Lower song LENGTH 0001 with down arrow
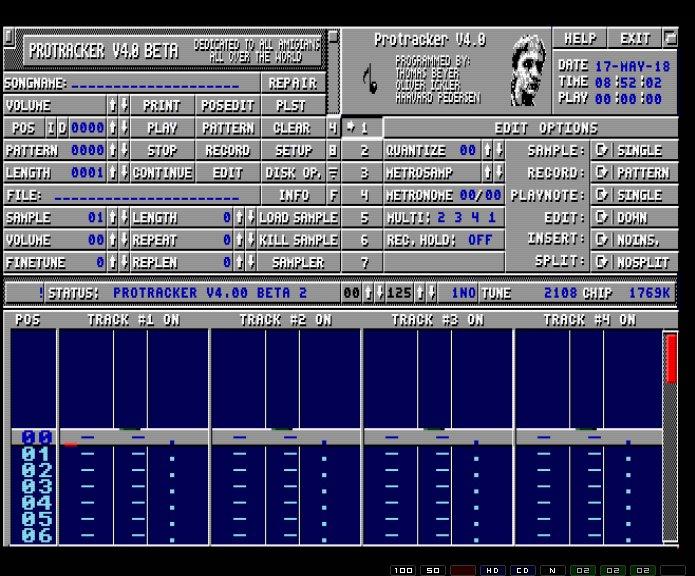This screenshot has height=576, width=695. [124, 172]
